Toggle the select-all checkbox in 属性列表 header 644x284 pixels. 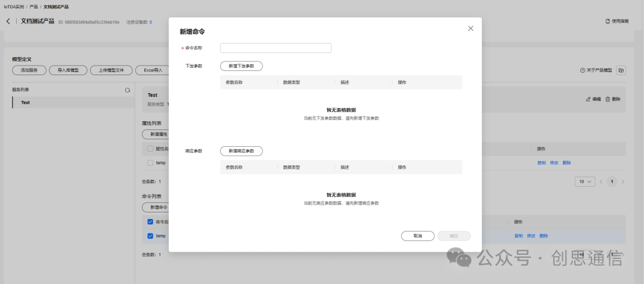click(x=150, y=149)
